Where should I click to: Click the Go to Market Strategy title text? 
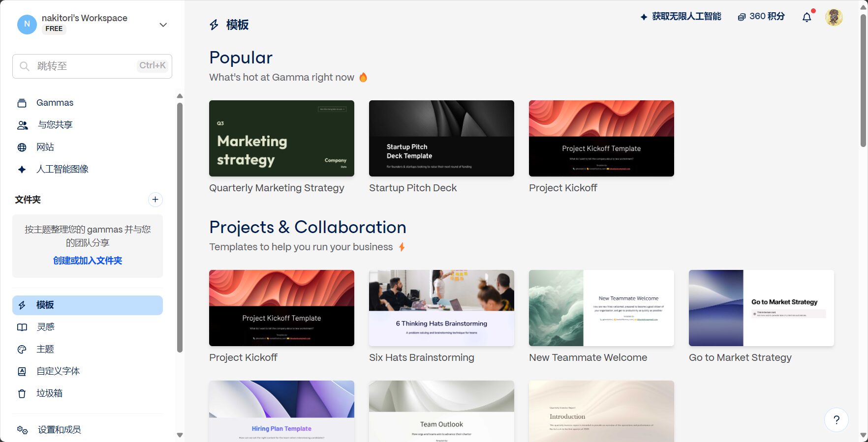click(740, 358)
